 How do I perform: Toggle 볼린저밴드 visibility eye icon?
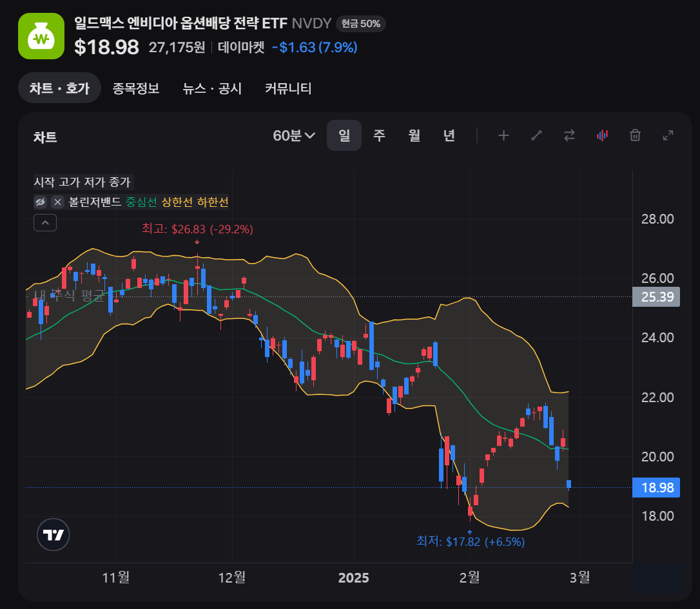pos(40,202)
